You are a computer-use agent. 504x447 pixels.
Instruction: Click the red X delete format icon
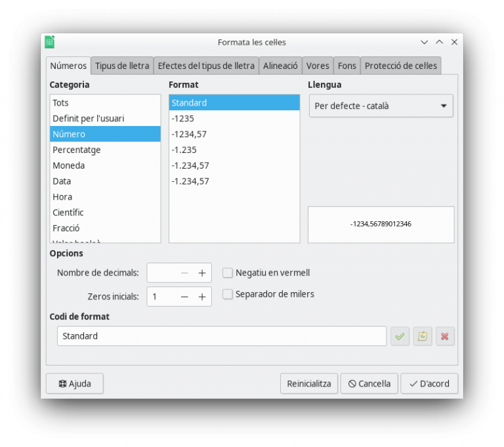point(444,336)
